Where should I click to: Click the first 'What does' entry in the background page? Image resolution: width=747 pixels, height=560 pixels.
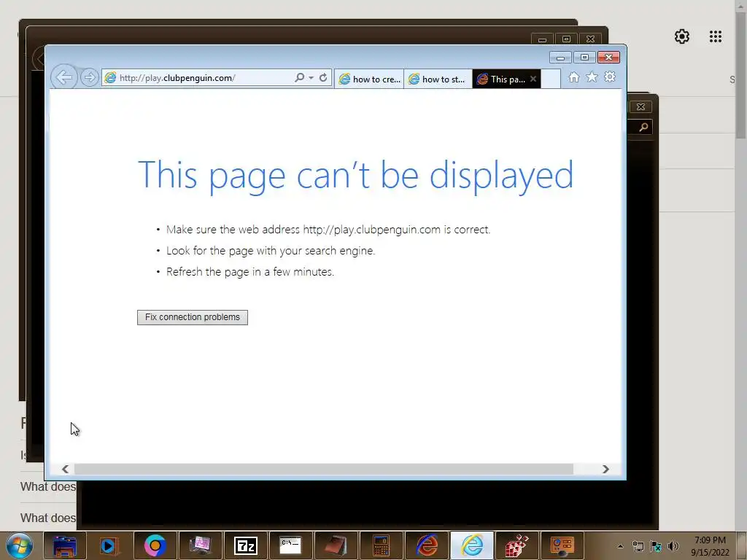[47, 486]
